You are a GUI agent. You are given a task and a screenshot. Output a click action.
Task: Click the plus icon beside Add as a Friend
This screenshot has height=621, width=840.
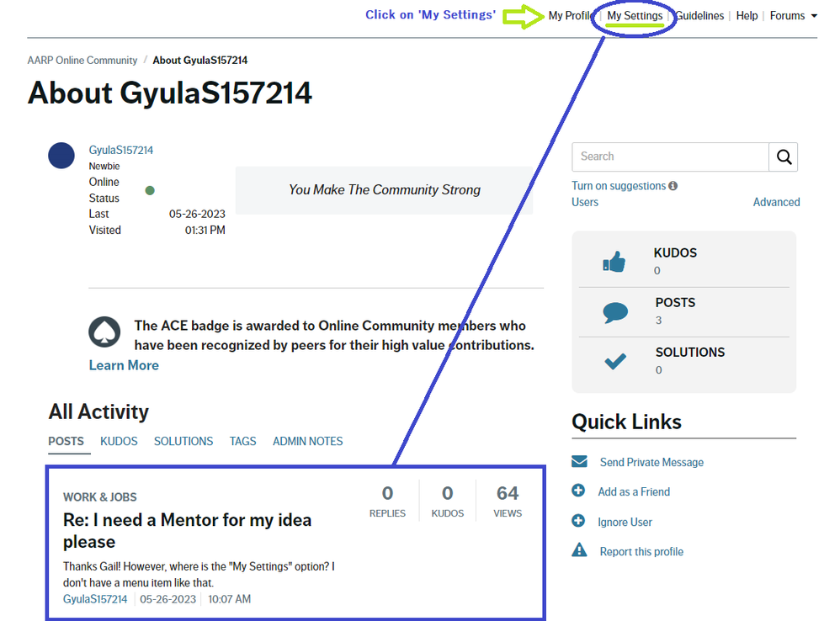pos(578,491)
